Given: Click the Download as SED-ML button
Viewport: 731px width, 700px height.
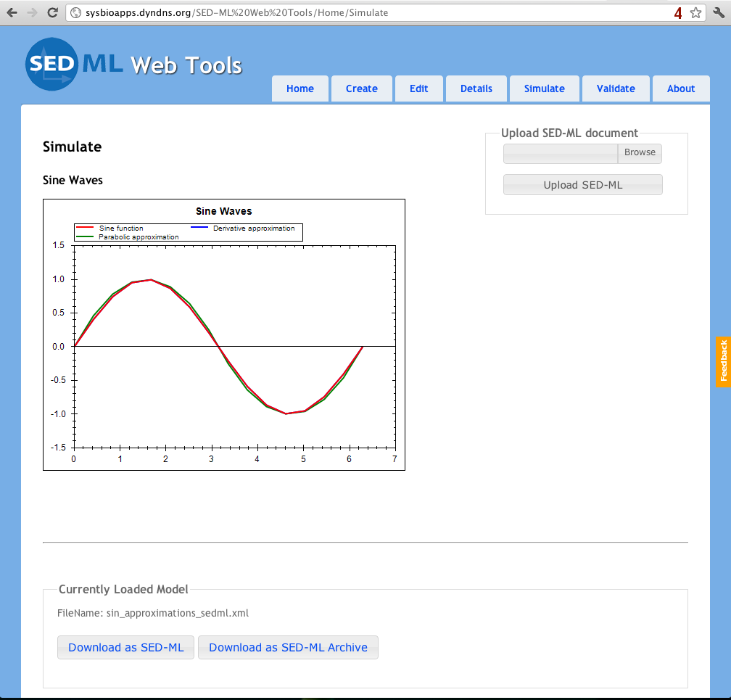Looking at the screenshot, I should pos(125,647).
